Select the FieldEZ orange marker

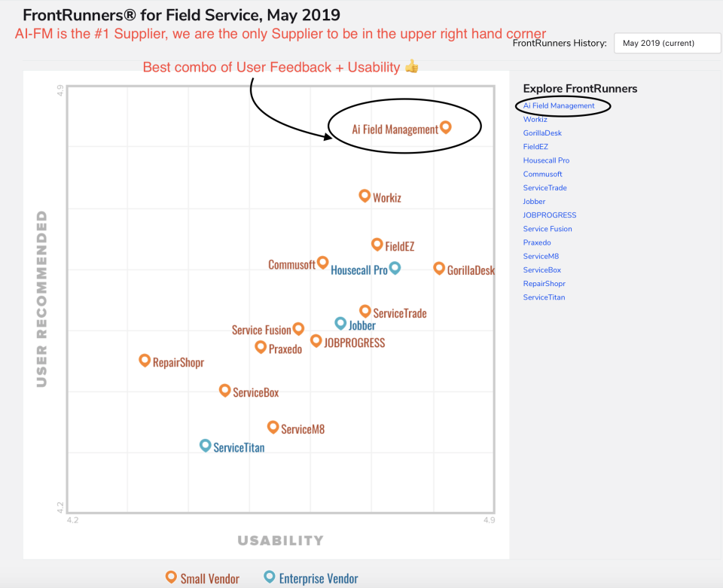point(377,242)
